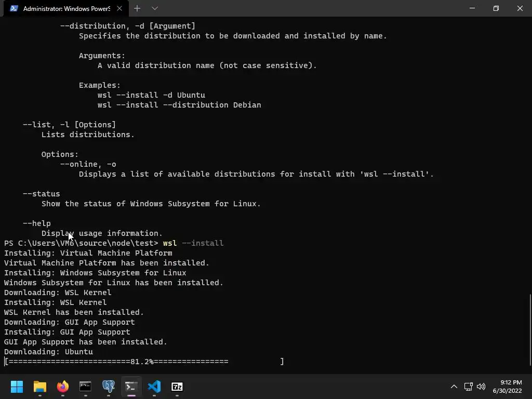Open network status tray icon
The image size is (532, 399).
pyautogui.click(x=469, y=387)
